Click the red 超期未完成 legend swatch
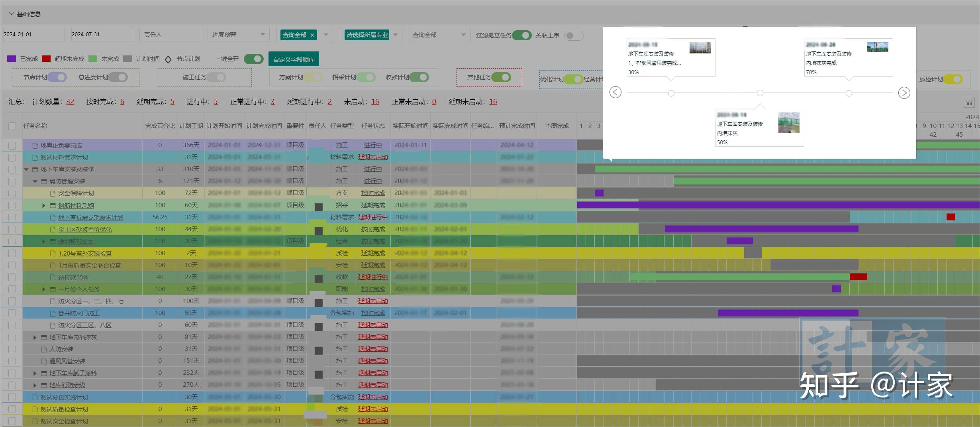 pos(46,59)
